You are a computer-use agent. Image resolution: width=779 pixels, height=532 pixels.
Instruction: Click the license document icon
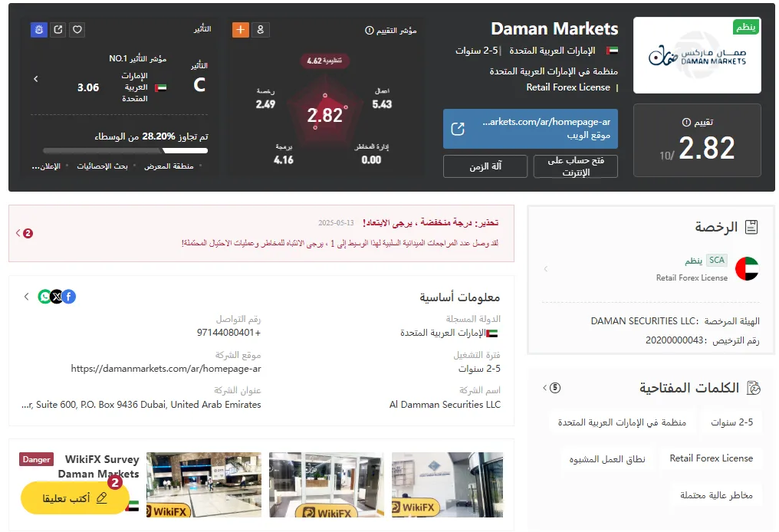coord(751,227)
